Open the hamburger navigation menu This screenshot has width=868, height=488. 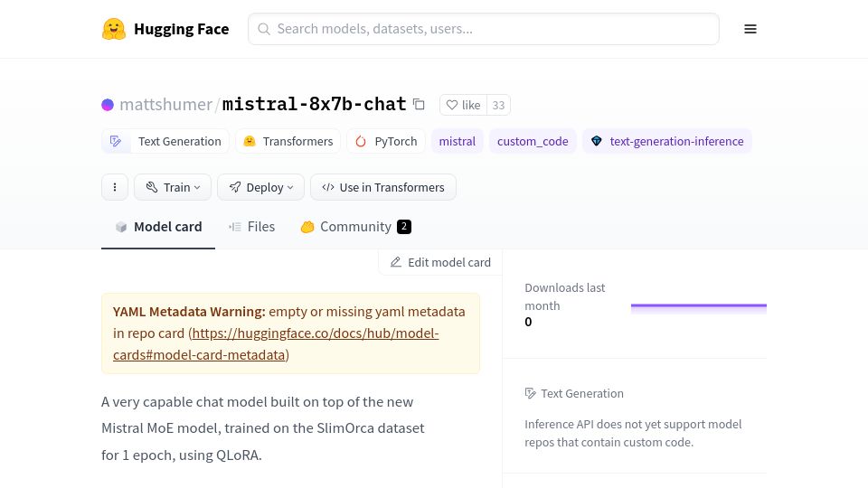[x=750, y=29]
